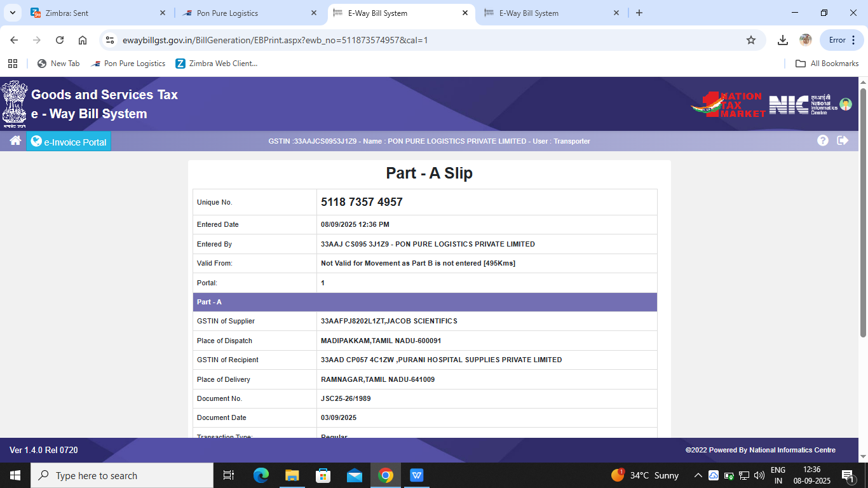
Task: Open the browser downloads icon
Action: [783, 40]
